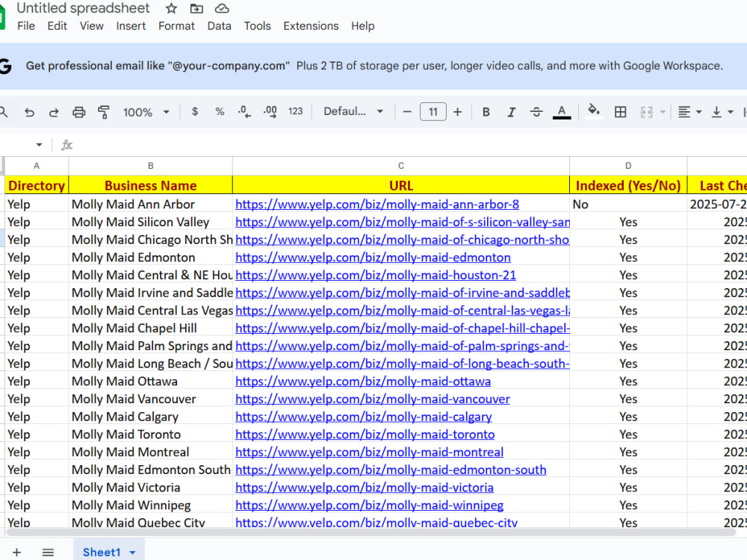Star the Untitled spreadsheet

tap(171, 8)
